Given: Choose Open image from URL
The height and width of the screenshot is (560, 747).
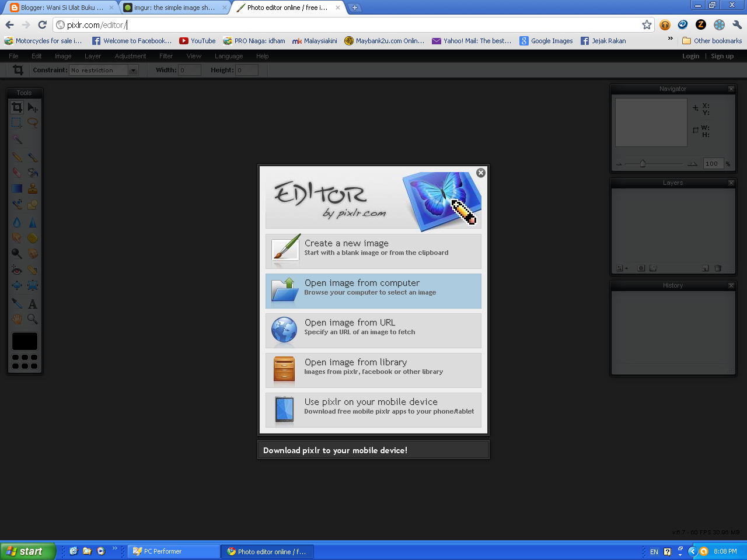Looking at the screenshot, I should click(x=373, y=331).
